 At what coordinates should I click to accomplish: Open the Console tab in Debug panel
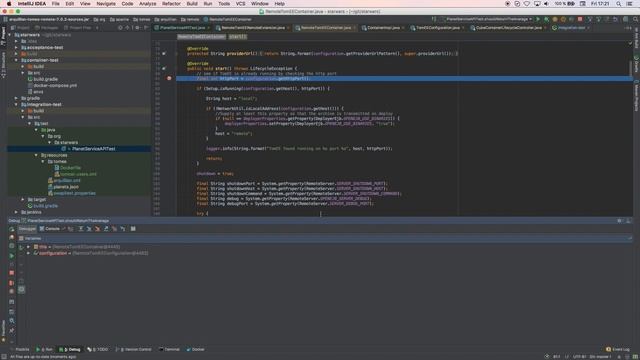click(x=50, y=229)
